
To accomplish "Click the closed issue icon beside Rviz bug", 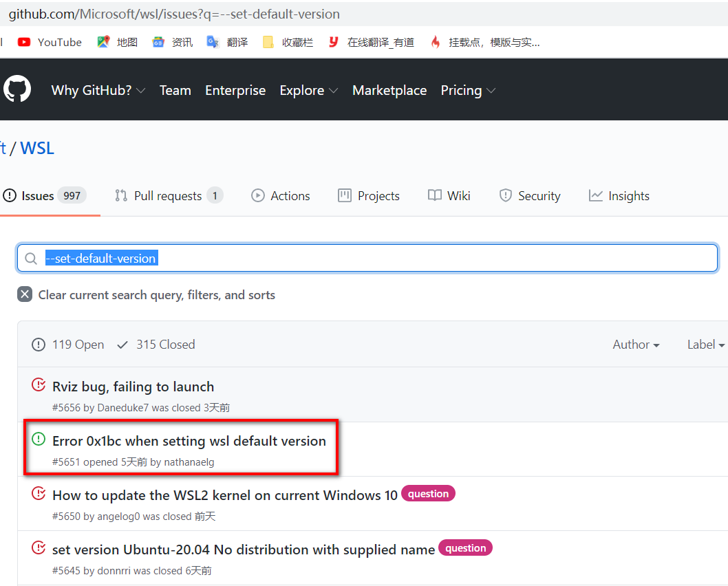I will (39, 384).
